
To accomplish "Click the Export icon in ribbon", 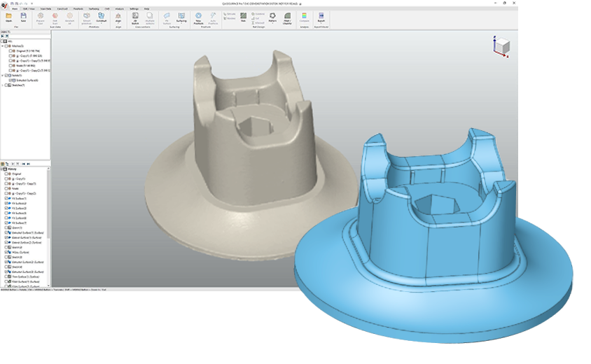I will (x=321, y=16).
